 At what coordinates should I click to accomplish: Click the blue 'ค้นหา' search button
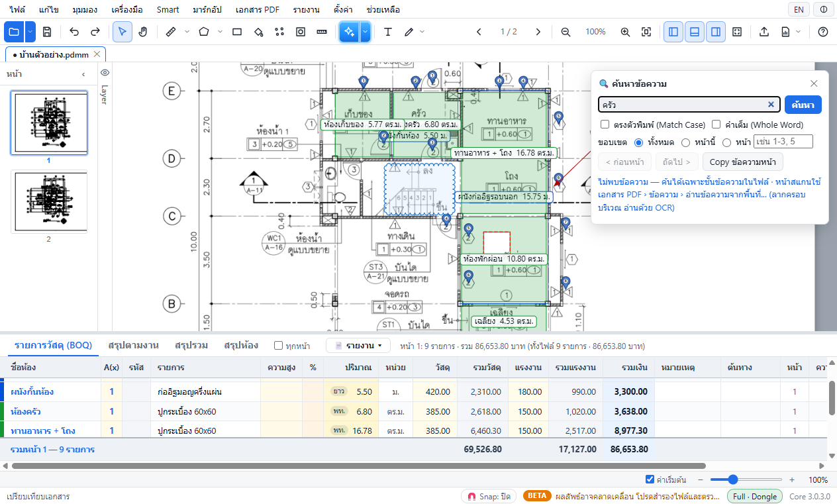[x=803, y=105]
